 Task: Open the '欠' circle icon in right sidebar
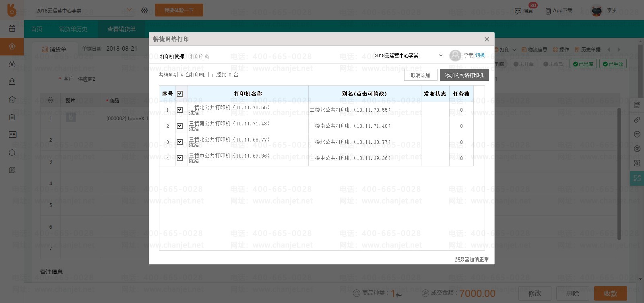637,148
